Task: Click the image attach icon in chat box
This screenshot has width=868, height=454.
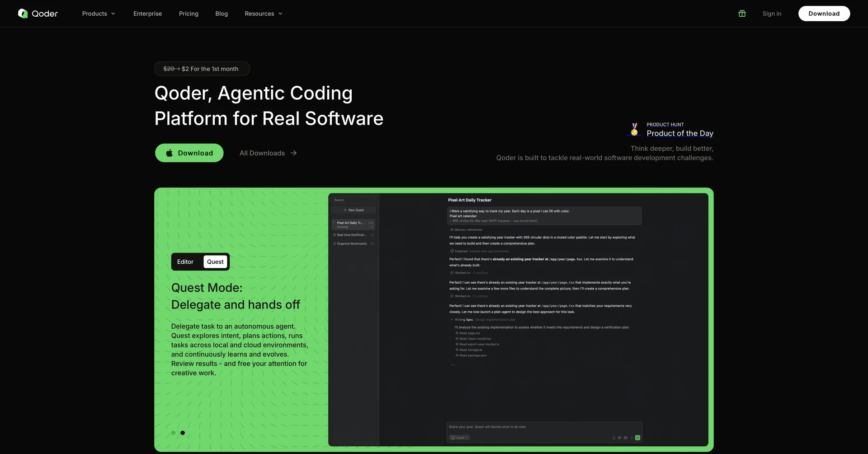Action: point(625,438)
